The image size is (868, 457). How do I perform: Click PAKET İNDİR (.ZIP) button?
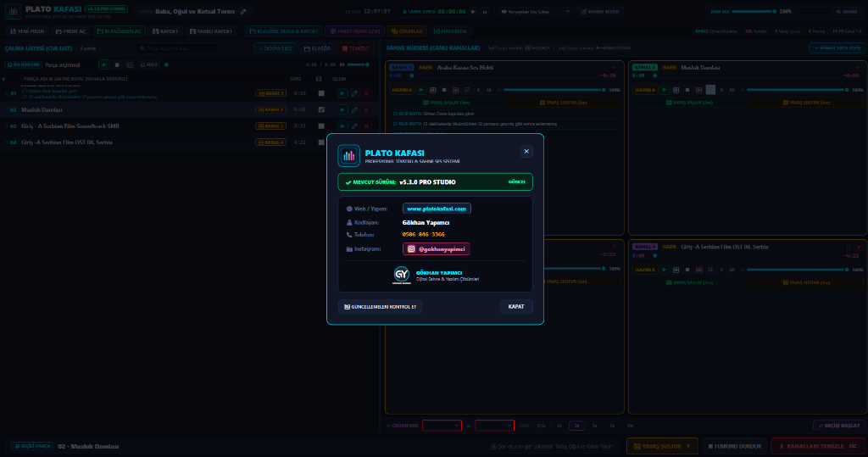click(355, 31)
